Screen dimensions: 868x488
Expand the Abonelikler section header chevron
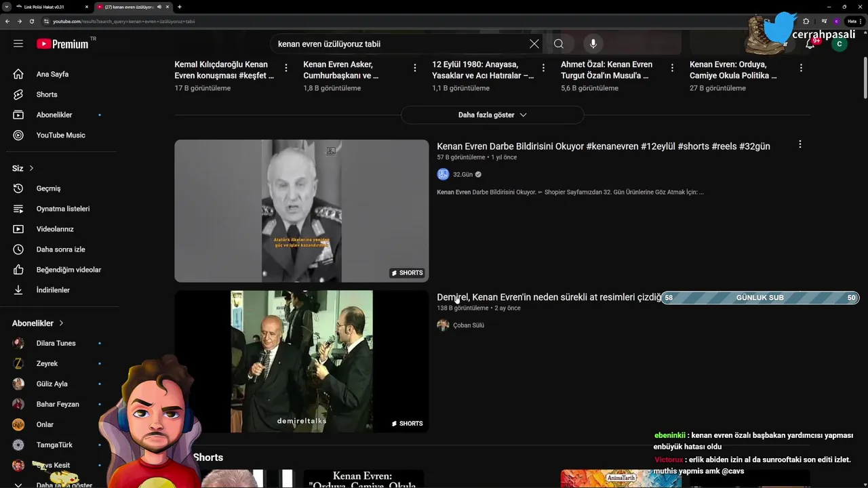click(x=61, y=323)
